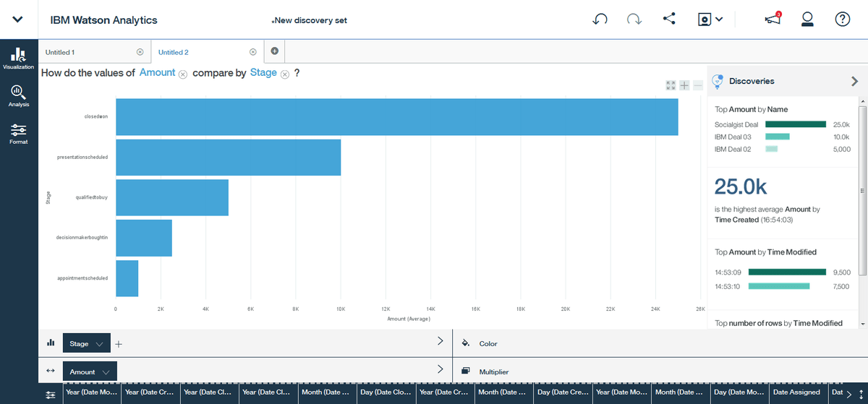Select the Untitled 2 tab
This screenshot has width=868, height=404.
point(174,52)
